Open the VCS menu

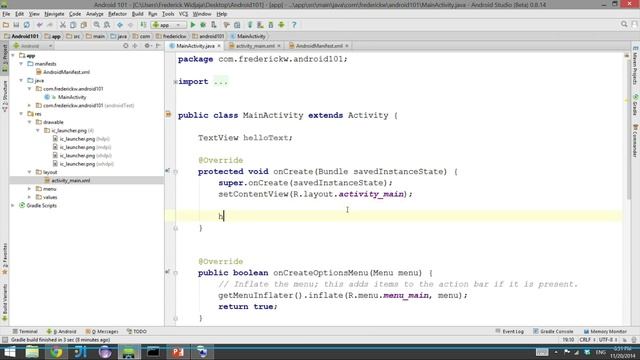[x=183, y=14]
